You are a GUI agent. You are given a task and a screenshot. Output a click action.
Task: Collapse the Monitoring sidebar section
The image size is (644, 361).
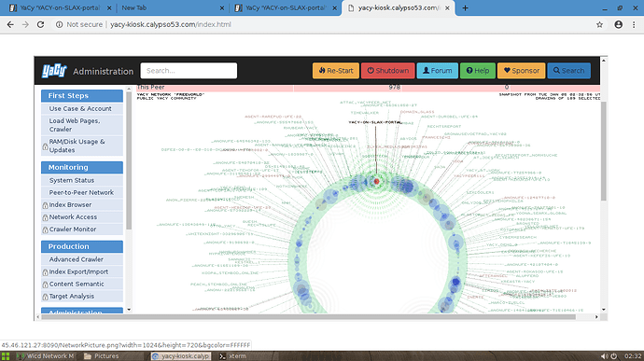(x=82, y=167)
